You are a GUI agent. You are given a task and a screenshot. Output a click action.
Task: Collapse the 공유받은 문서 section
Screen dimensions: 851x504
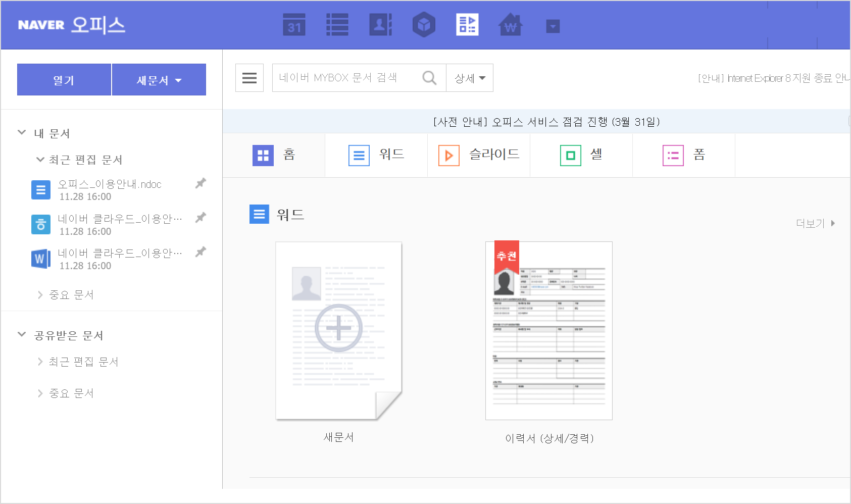(22, 335)
